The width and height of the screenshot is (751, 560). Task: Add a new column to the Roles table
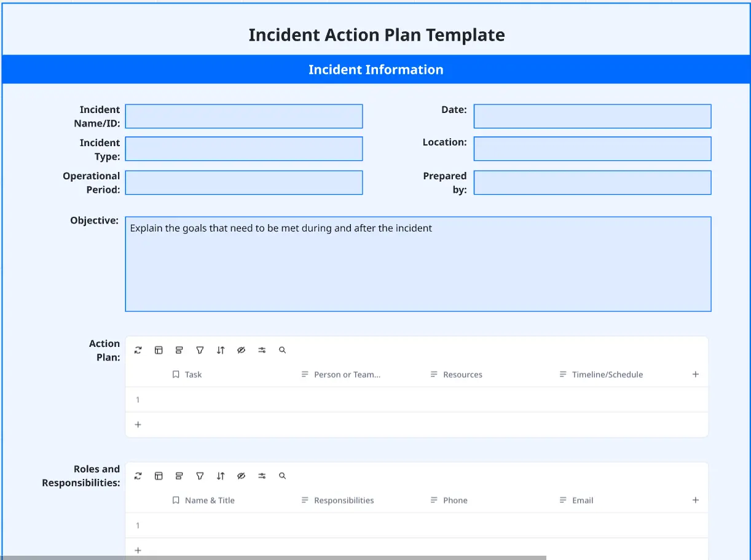point(695,500)
